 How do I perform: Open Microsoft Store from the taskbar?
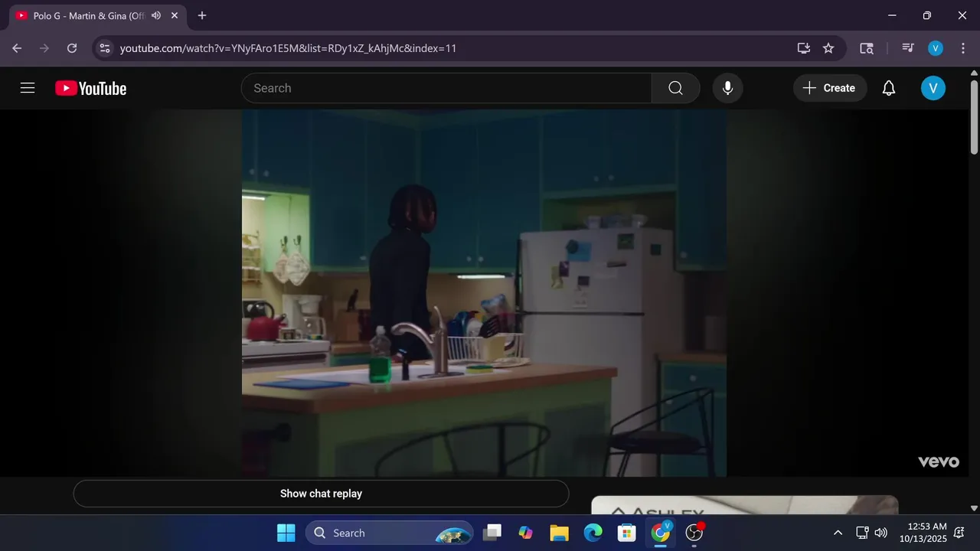627,533
